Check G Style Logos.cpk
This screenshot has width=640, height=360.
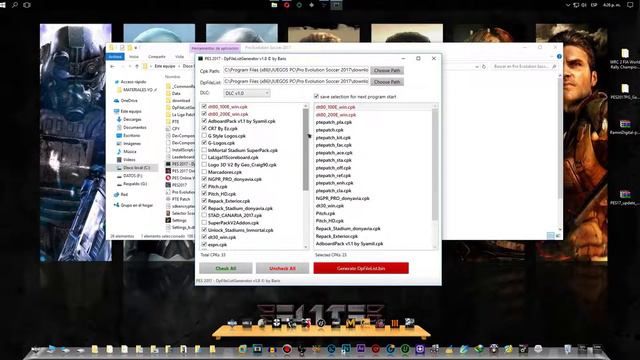coord(204,136)
